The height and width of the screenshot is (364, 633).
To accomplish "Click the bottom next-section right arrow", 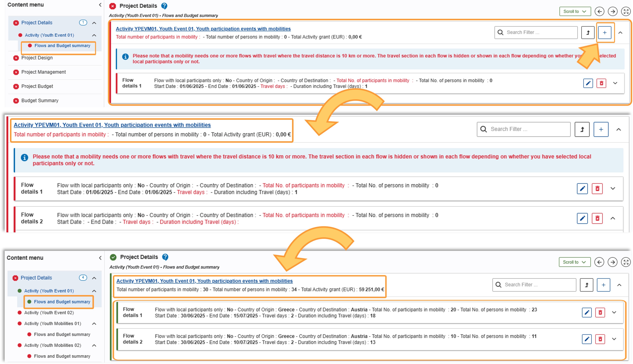I will tap(612, 262).
